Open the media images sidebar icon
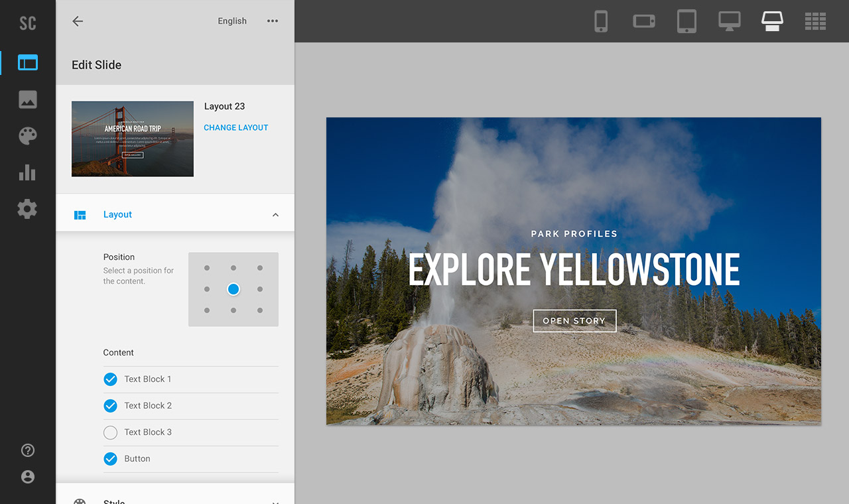The image size is (849, 504). 28,99
